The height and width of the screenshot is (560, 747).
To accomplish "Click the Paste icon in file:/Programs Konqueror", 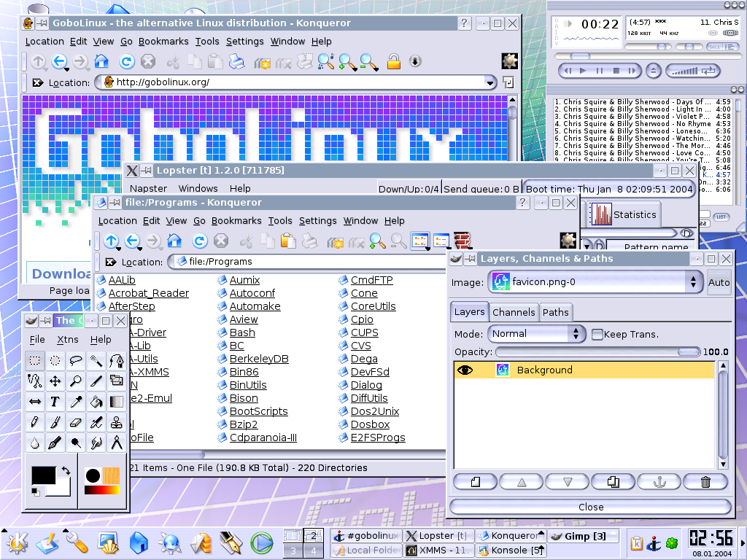I will pos(287,241).
